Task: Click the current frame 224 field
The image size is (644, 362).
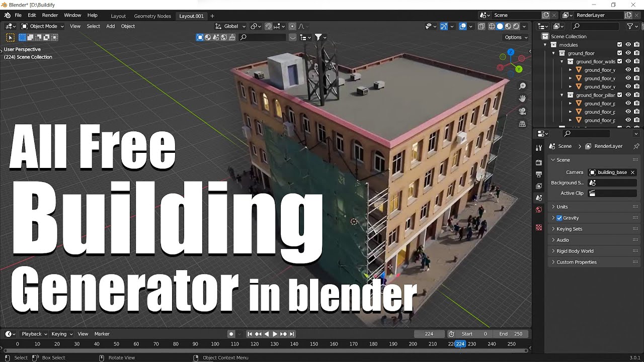Action: [429, 334]
